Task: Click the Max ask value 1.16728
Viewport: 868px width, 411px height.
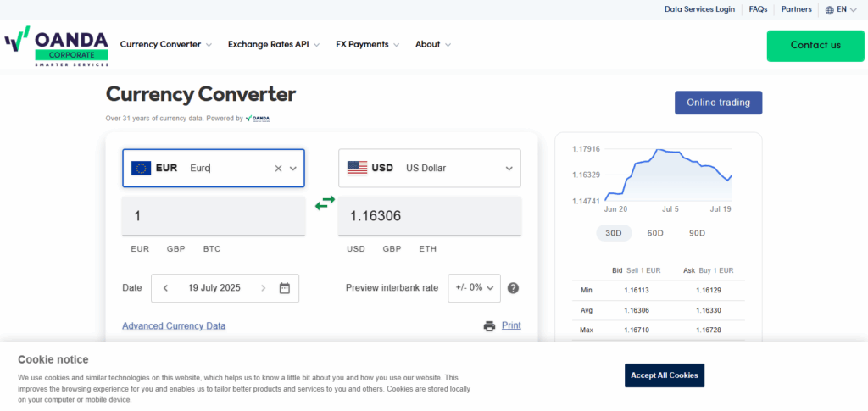Action: pyautogui.click(x=709, y=330)
